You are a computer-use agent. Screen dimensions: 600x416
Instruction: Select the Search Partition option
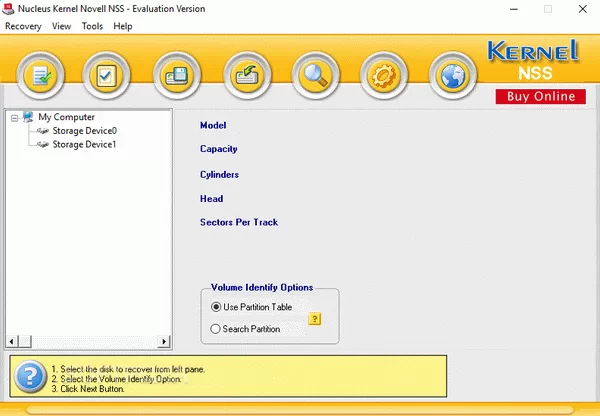(x=245, y=329)
